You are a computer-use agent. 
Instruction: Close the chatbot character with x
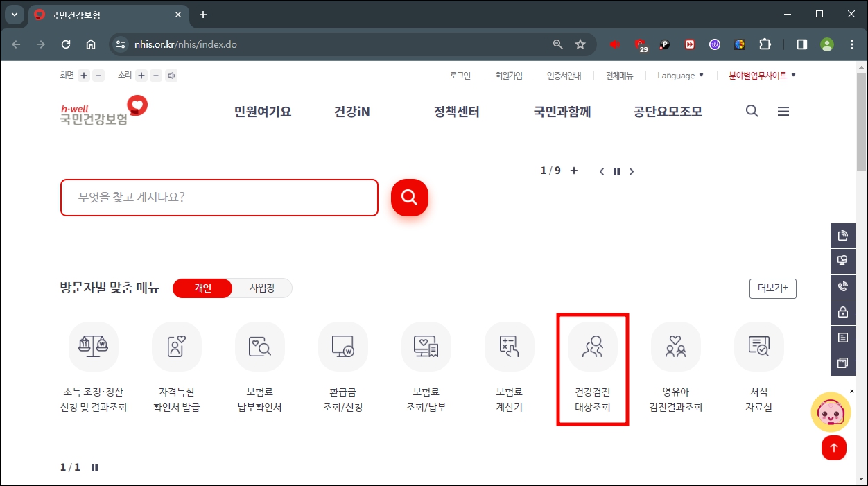click(x=852, y=391)
